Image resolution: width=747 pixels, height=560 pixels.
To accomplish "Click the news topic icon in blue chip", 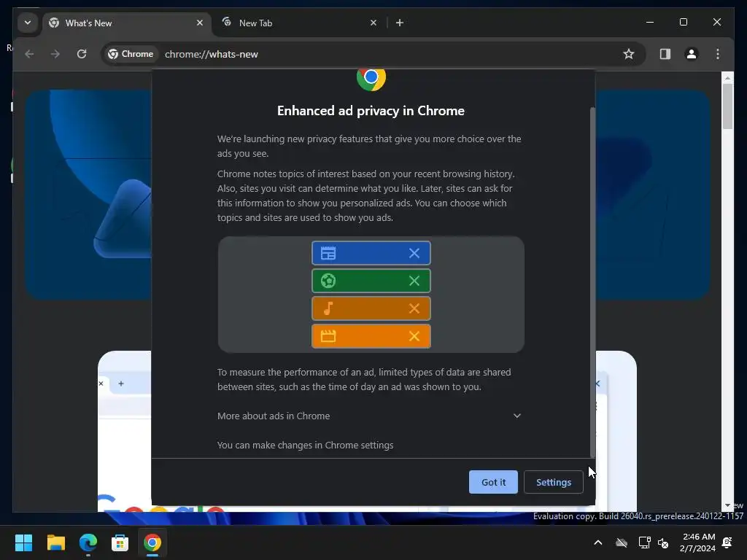I will pos(328,253).
